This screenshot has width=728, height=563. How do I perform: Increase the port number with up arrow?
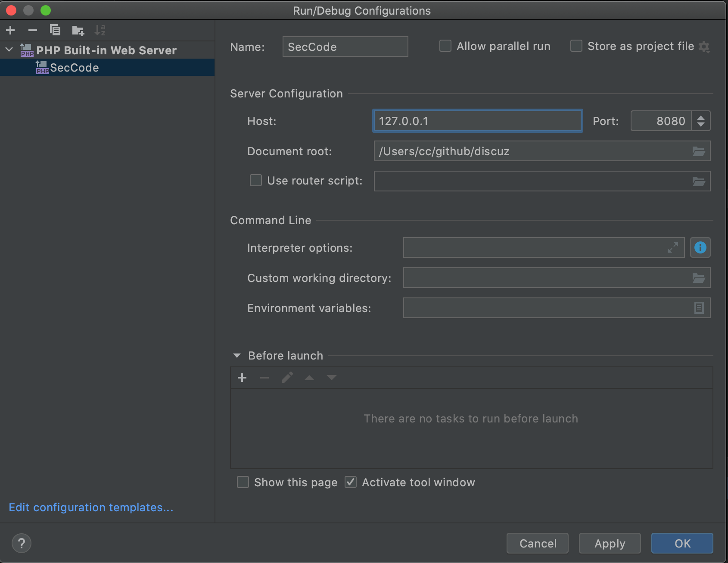pyautogui.click(x=701, y=117)
